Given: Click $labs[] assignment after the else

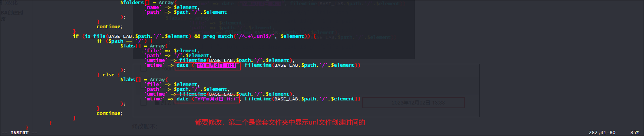Looking at the screenshot, I should [131, 80].
